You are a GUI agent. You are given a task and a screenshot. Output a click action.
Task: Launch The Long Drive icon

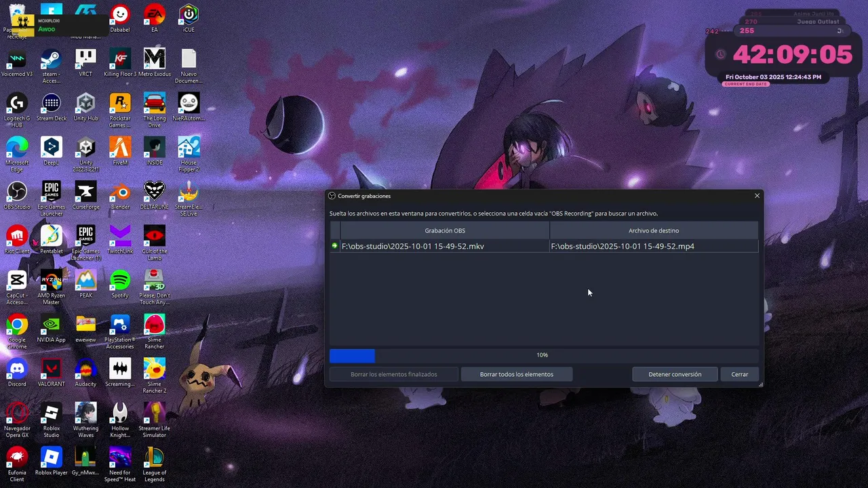(155, 110)
